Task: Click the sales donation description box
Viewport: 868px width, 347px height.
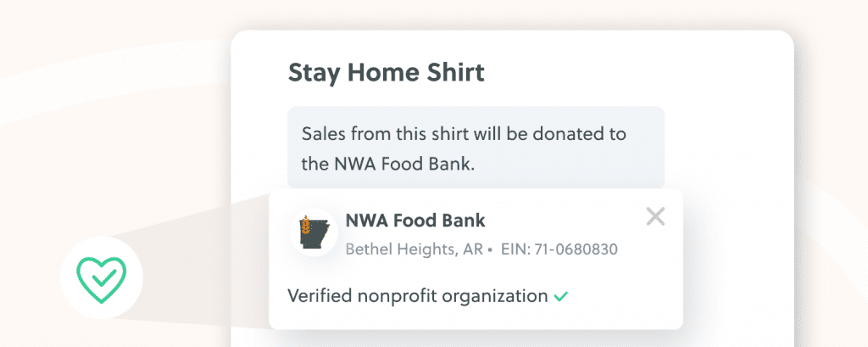Action: pyautogui.click(x=476, y=148)
